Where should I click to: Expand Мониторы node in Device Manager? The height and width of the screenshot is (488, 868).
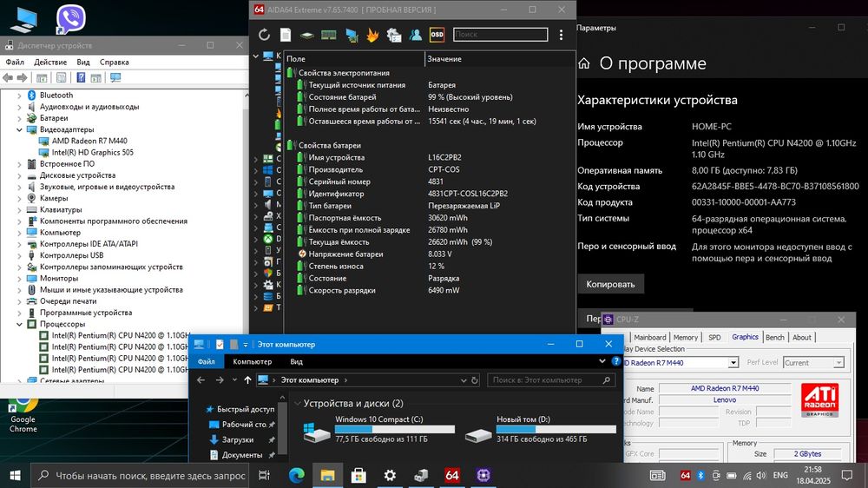point(19,279)
